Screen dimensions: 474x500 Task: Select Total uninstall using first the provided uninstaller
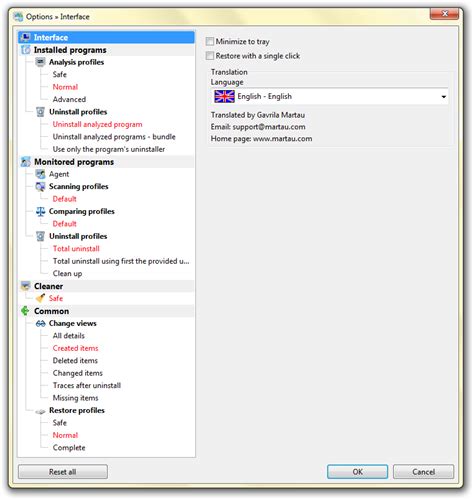click(121, 261)
